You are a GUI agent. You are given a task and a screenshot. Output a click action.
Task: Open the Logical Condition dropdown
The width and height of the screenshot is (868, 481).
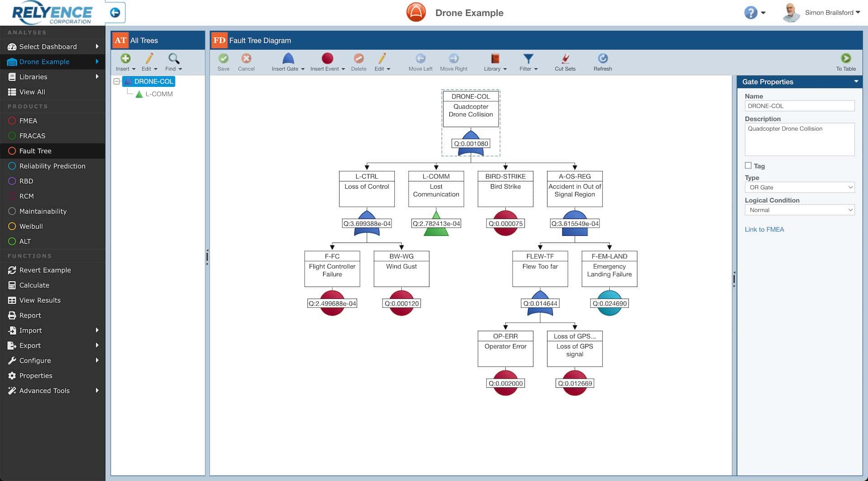(x=799, y=210)
